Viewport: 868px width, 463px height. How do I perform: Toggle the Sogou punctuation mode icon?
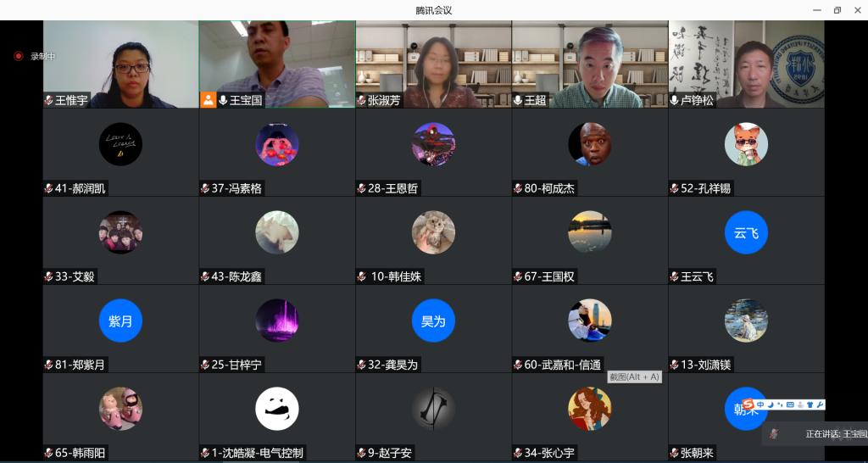point(780,404)
